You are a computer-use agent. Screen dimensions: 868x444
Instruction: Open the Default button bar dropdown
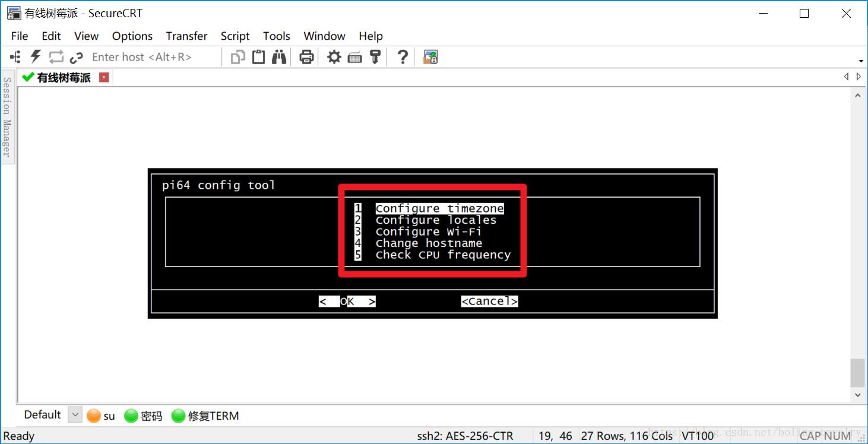tap(75, 415)
